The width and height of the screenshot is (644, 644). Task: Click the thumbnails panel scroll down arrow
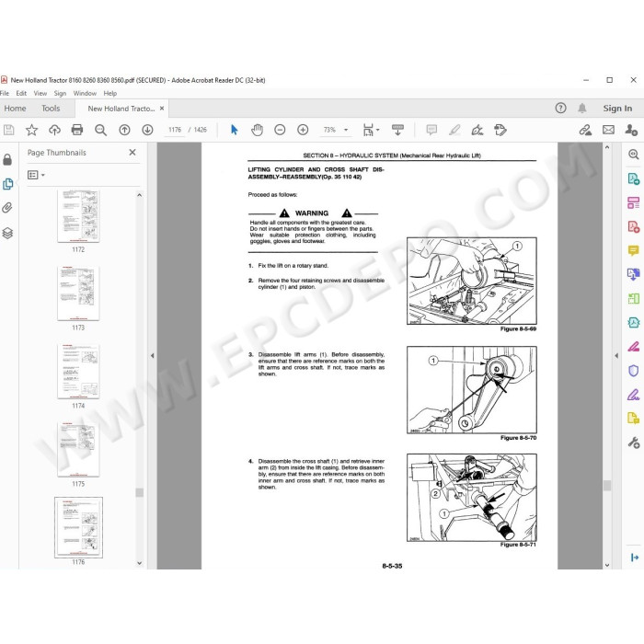click(x=139, y=563)
